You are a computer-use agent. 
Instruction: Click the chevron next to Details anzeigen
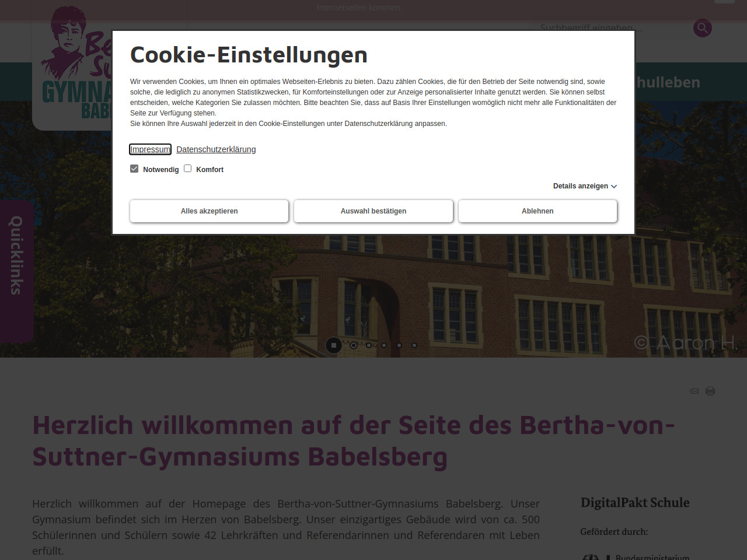614,187
